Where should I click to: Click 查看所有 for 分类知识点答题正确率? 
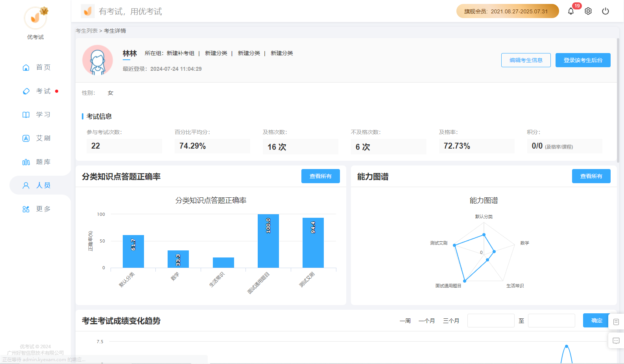[x=321, y=176]
